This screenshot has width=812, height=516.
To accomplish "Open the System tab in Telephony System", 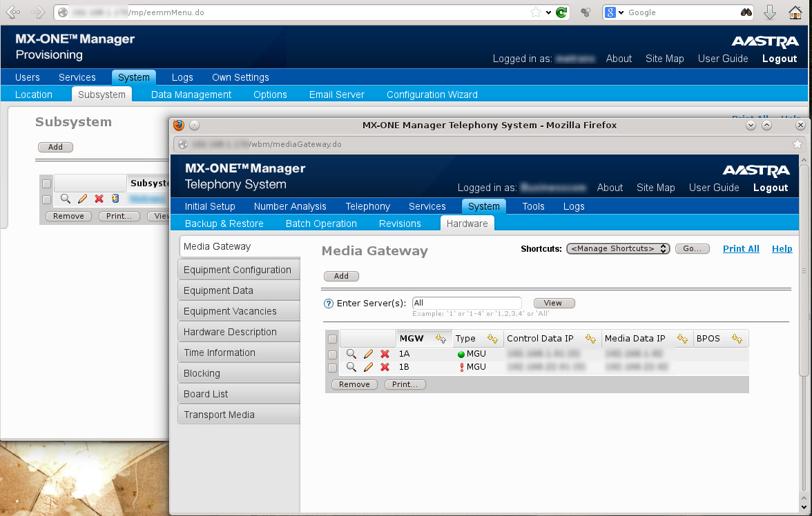I will pos(483,206).
